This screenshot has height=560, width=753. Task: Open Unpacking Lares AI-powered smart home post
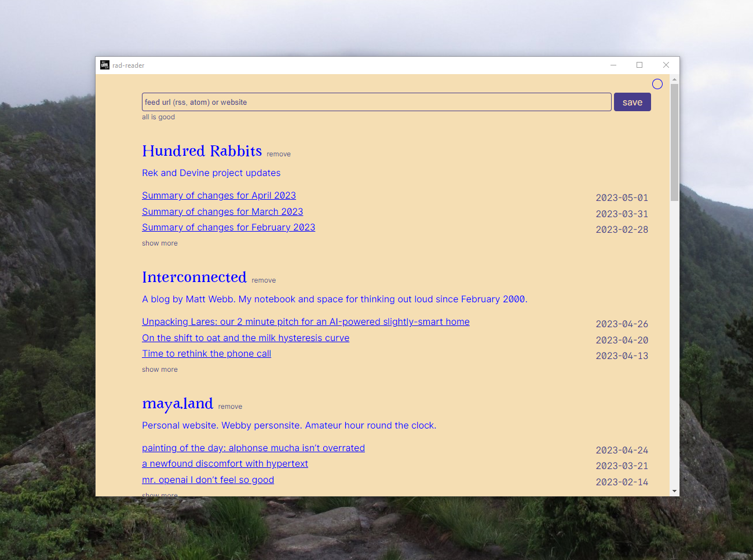pos(306,322)
